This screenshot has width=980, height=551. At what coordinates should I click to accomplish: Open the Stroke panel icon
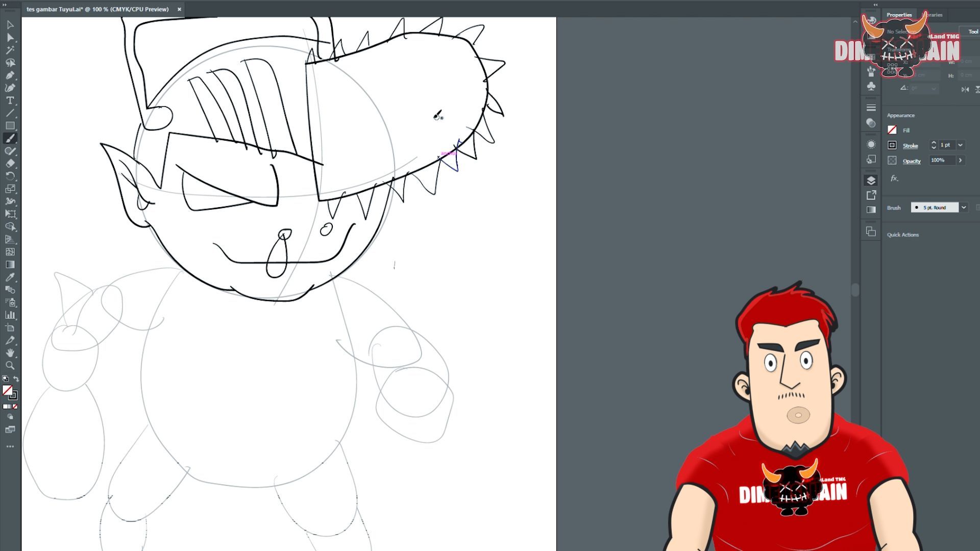click(x=871, y=108)
